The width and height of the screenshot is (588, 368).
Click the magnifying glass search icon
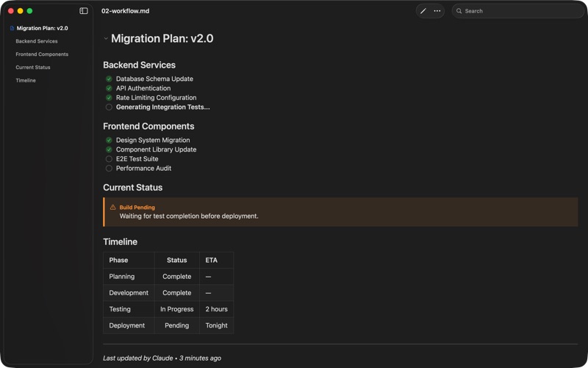[459, 11]
